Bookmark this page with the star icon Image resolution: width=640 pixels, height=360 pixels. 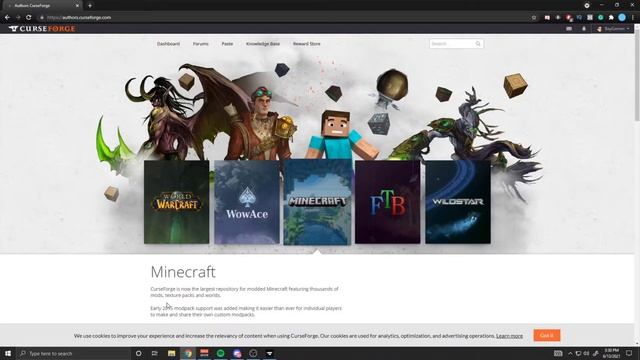(x=534, y=18)
